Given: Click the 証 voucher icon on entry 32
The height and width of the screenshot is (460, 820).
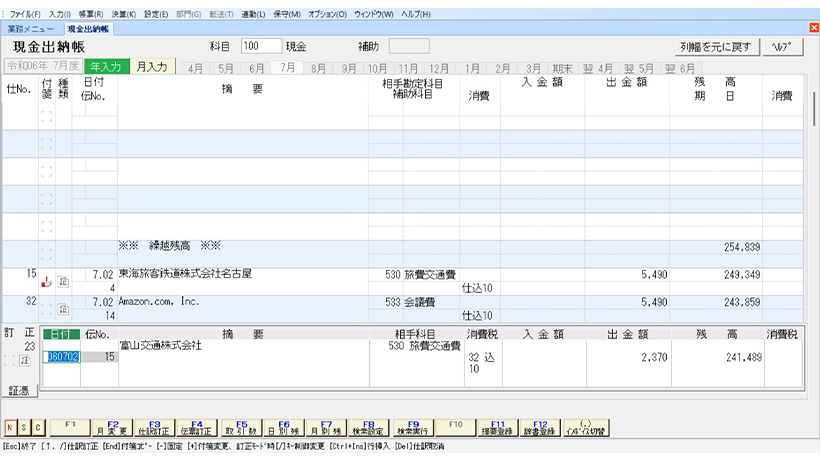Looking at the screenshot, I should pyautogui.click(x=63, y=309).
